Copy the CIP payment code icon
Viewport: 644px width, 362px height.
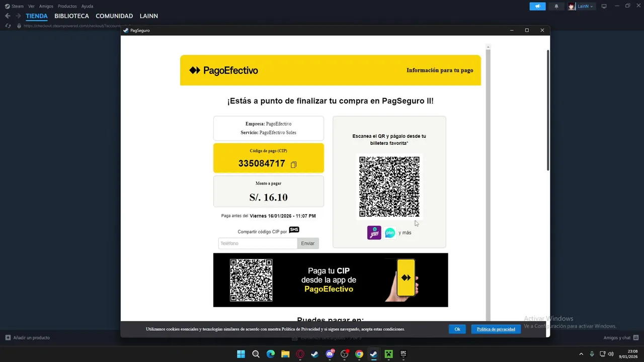[x=294, y=164]
